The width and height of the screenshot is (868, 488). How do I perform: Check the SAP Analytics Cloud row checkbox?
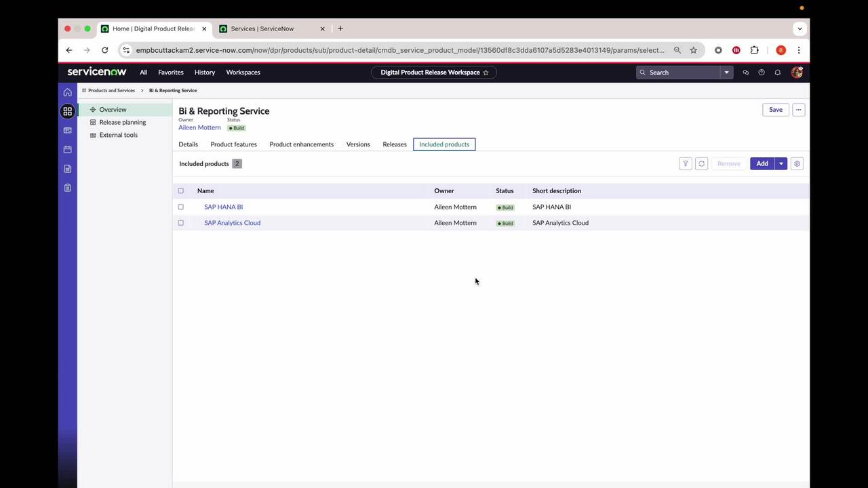[x=180, y=223]
